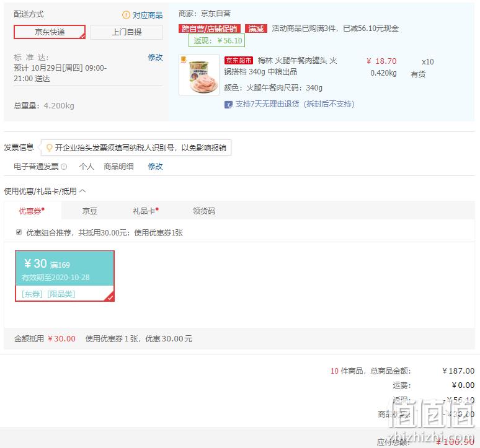The width and height of the screenshot is (480, 448).
Task: Click total amount ¥187.00
Action: (x=458, y=371)
